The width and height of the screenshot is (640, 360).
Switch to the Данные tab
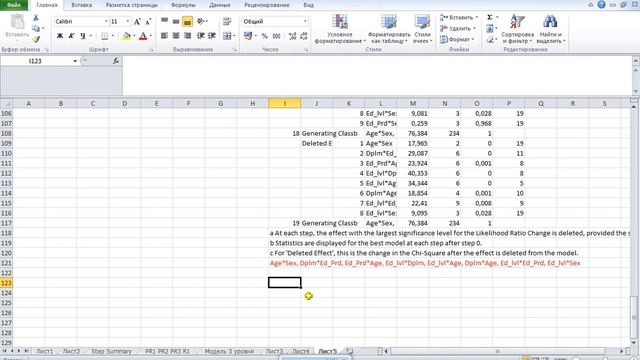pos(220,5)
